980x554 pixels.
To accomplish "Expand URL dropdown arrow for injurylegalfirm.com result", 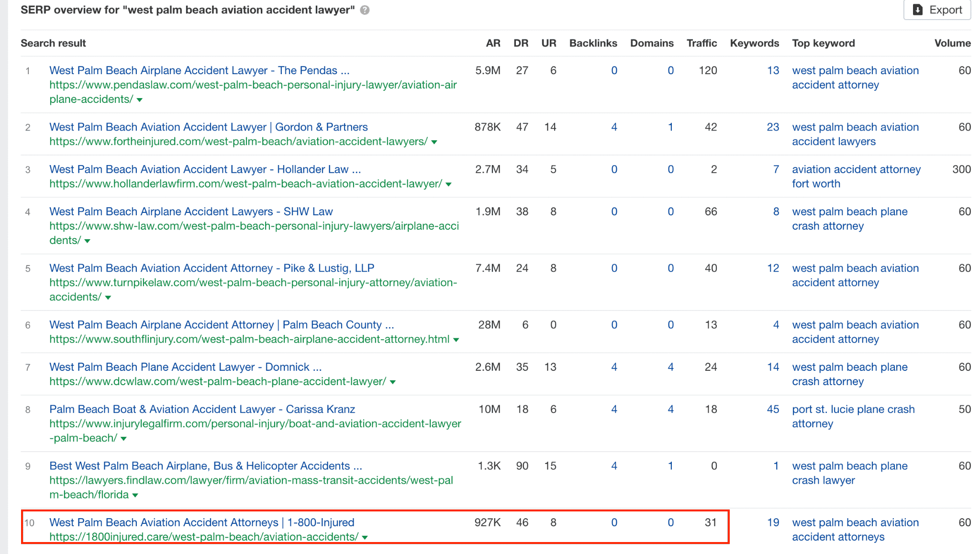I will [123, 439].
